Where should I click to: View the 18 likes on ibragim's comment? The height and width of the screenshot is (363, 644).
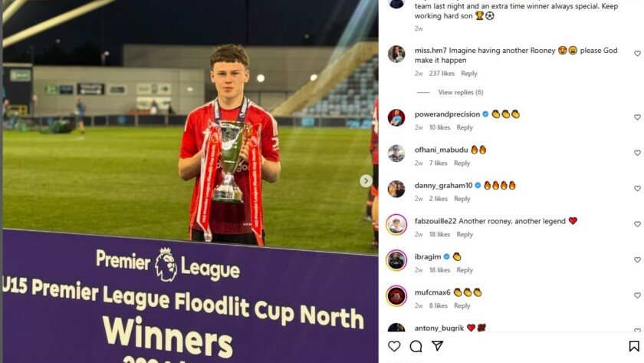(x=439, y=269)
